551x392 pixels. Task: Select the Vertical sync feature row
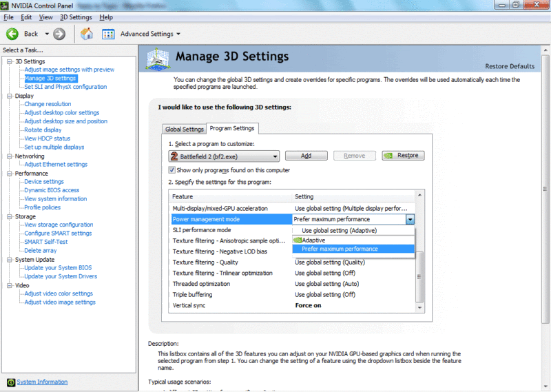coord(293,305)
